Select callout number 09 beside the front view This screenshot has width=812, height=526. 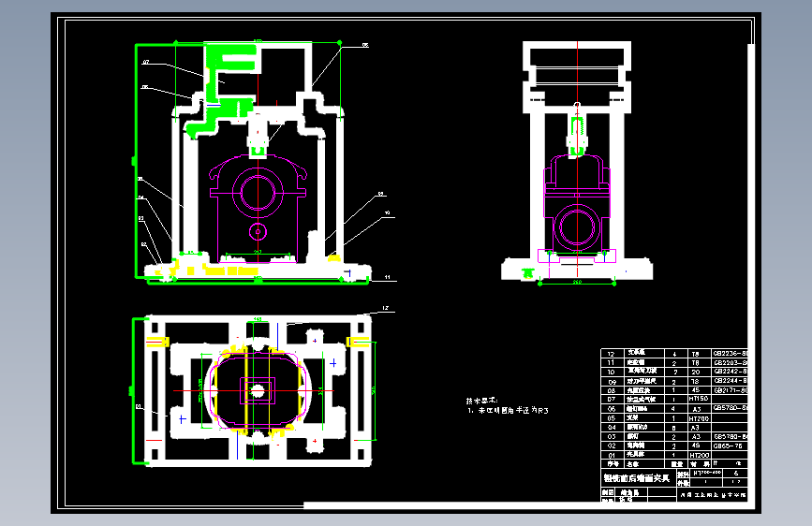tap(381, 194)
